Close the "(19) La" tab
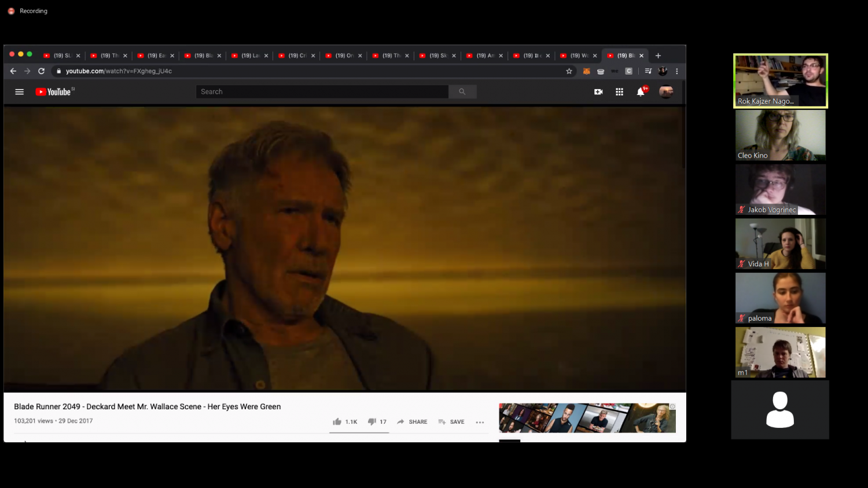 266,56
